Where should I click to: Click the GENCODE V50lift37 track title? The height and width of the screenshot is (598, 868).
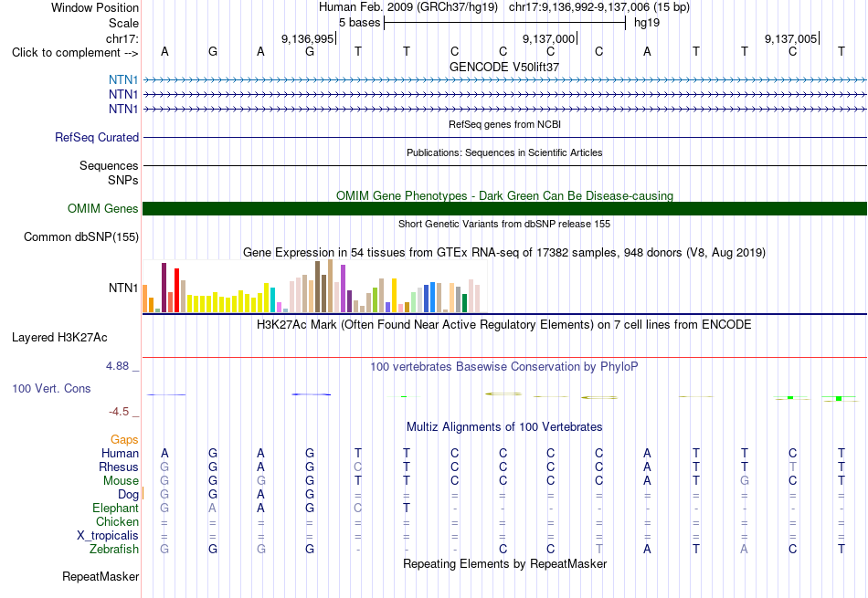coord(504,67)
